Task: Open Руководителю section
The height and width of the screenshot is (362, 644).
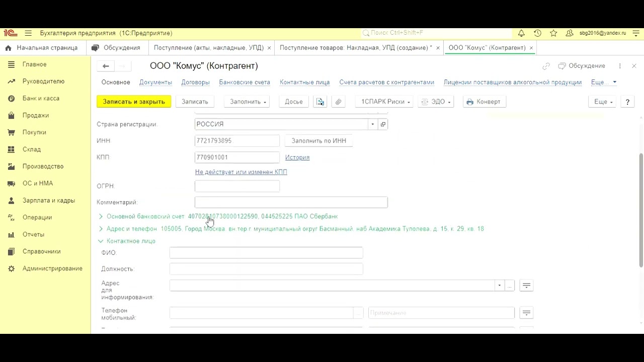Action: (x=43, y=81)
